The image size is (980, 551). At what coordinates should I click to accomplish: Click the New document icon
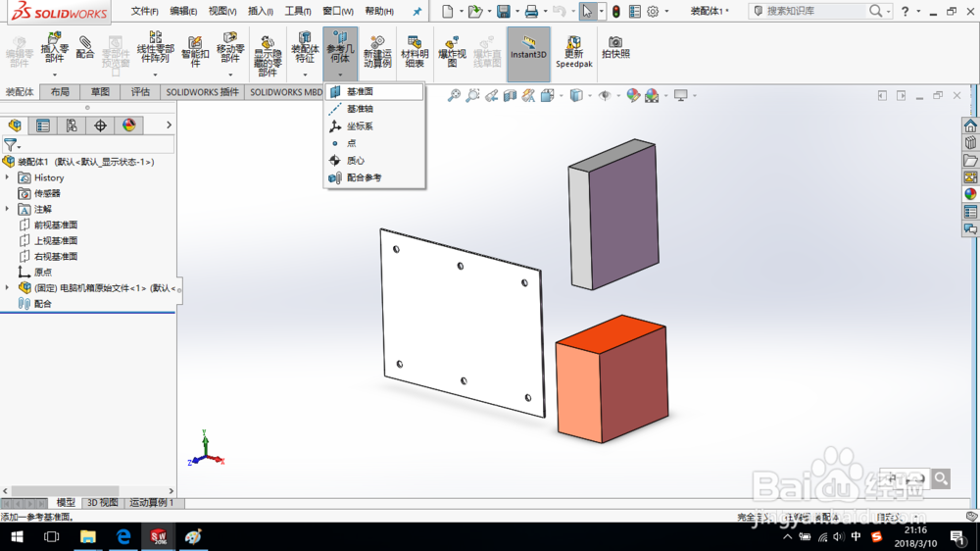point(447,11)
